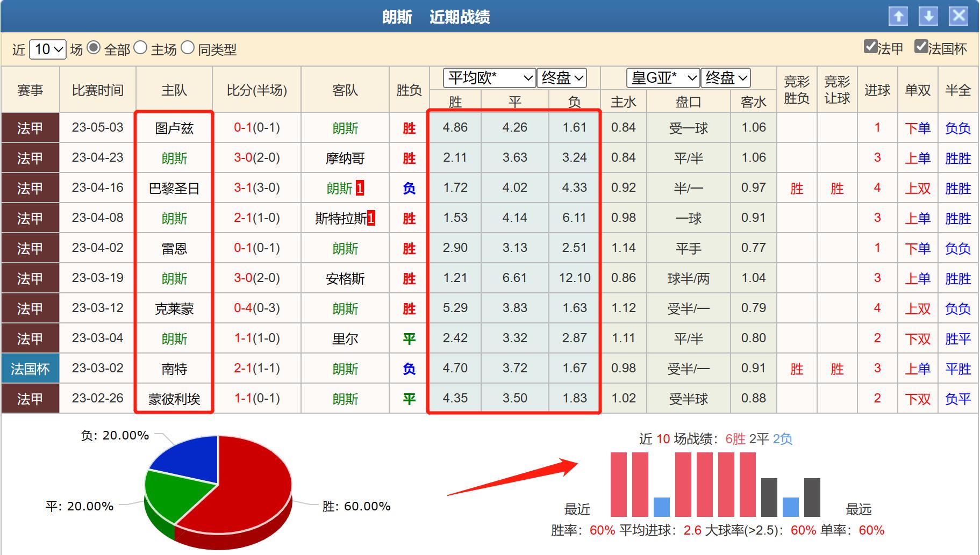Viewport: 980px width, 555px height.
Task: Click the 巴黎圣日 home team link
Action: coord(174,189)
